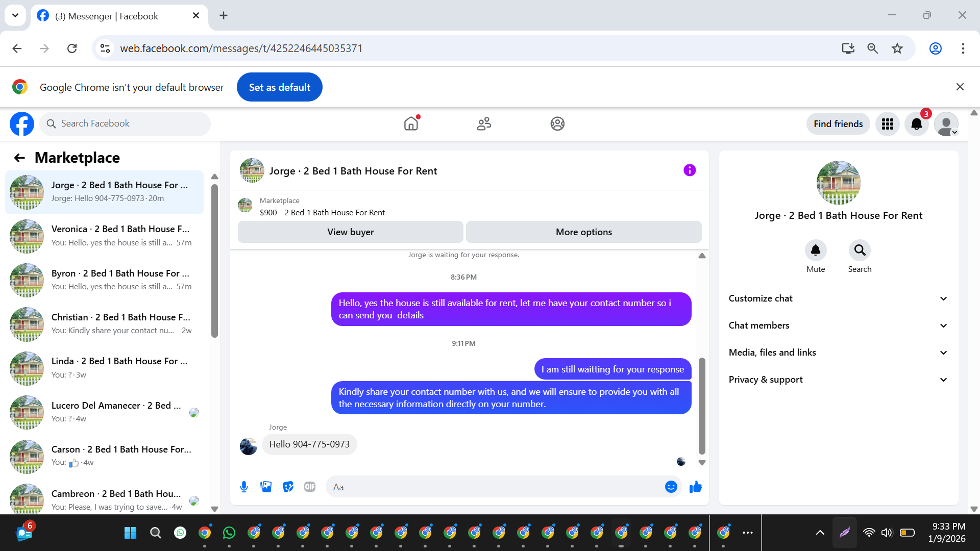Go to the Facebook Home tab

[x=411, y=124]
